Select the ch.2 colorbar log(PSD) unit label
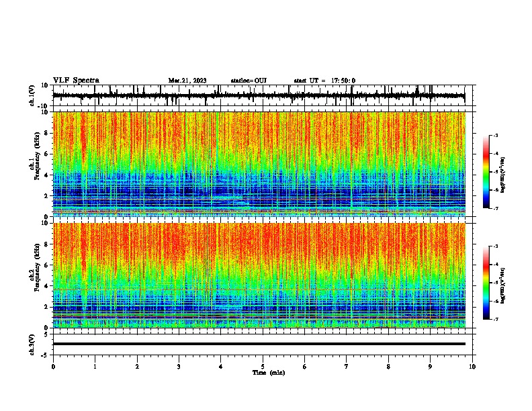This screenshot has width=532, height=411. point(503,285)
